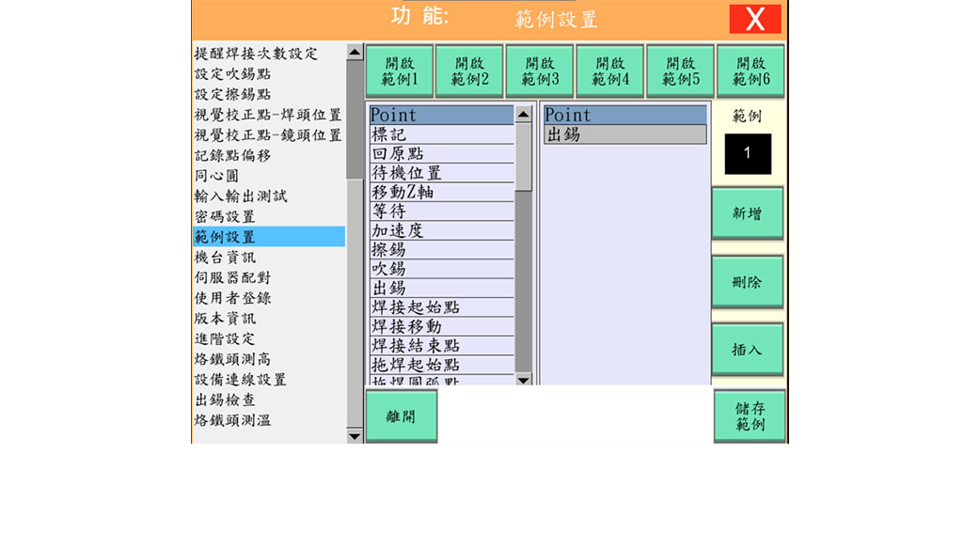This screenshot has height=533, width=980.
Task: Click the 開啟範例1 button
Action: click(400, 71)
